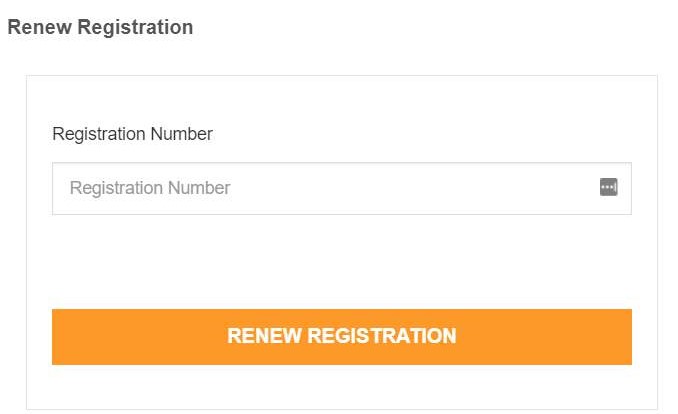Click the small square icon in input
This screenshot has width=678, height=414.
(x=608, y=187)
